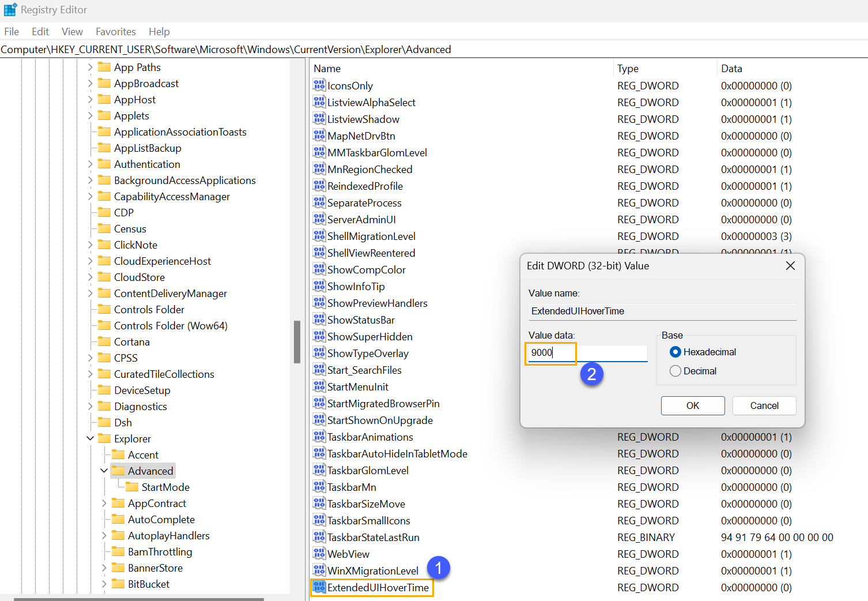Collapse the Advanced tree node

click(104, 471)
